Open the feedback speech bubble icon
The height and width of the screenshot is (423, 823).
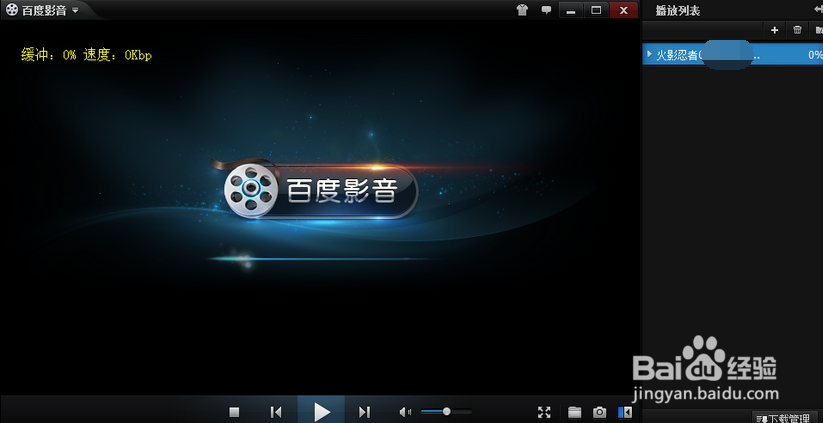point(546,10)
